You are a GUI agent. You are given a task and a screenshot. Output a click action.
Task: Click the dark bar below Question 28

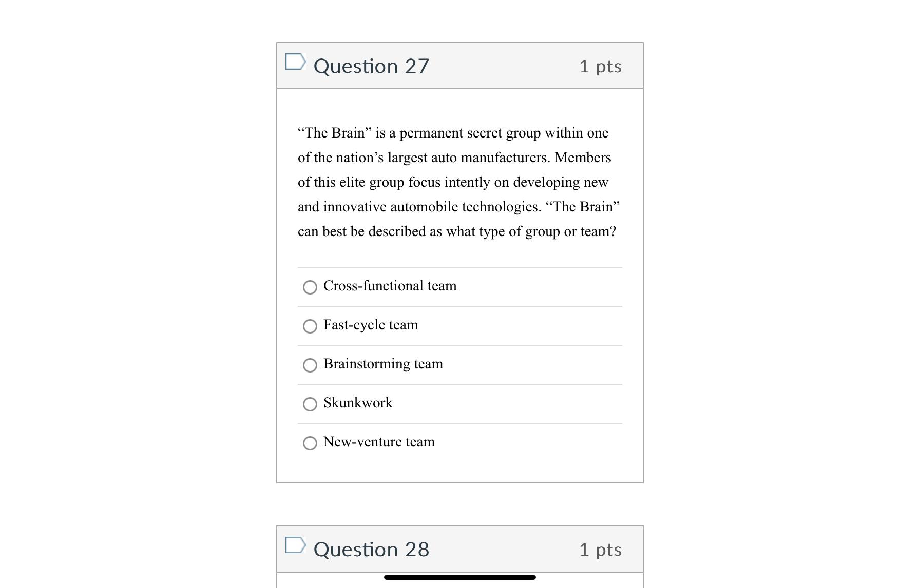coord(460,578)
